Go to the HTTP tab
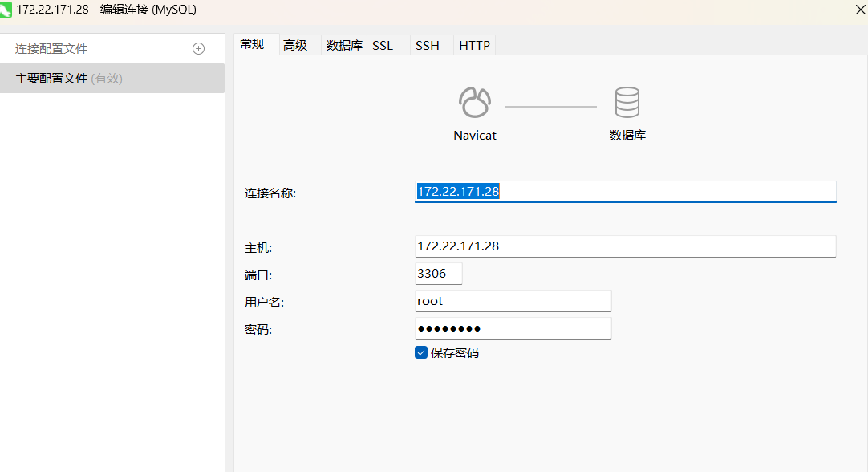 (x=474, y=46)
